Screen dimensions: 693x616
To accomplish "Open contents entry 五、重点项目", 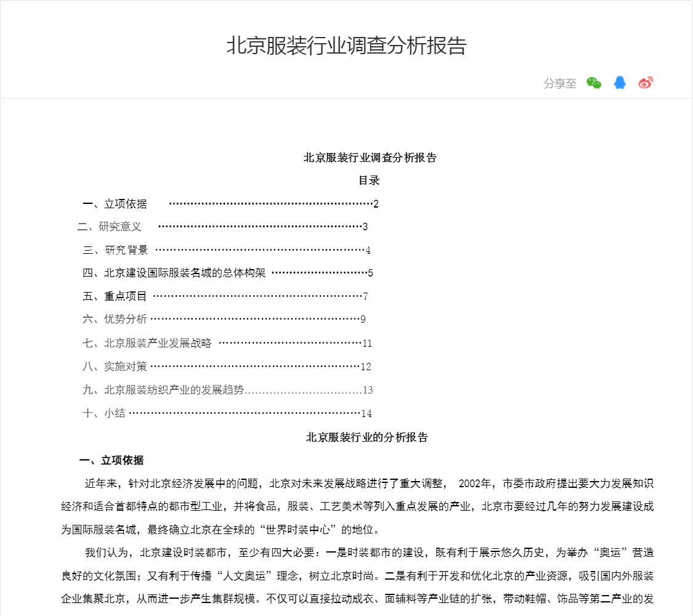I will click(x=225, y=296).
